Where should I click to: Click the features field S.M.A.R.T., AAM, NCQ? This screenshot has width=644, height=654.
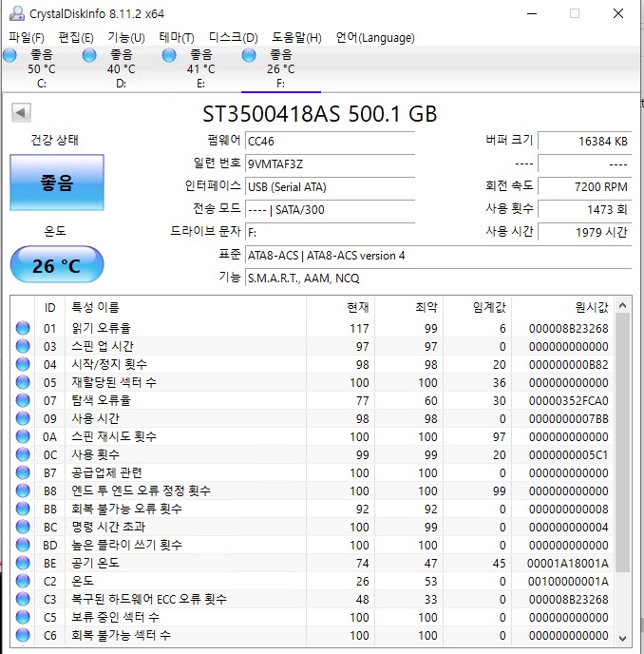point(439,278)
